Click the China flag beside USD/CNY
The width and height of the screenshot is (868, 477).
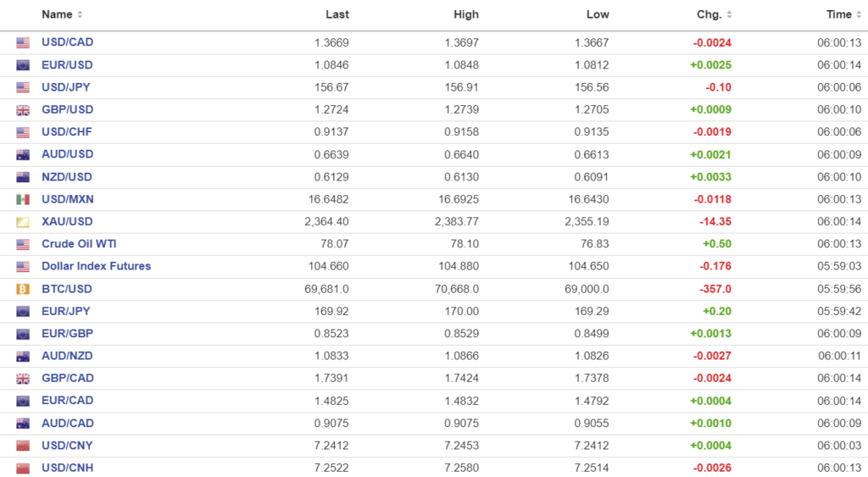pyautogui.click(x=23, y=446)
